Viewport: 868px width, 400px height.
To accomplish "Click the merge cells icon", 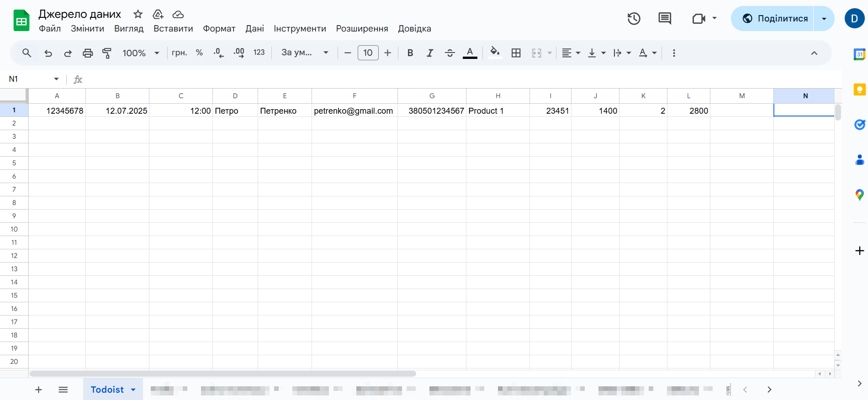I will [x=537, y=53].
